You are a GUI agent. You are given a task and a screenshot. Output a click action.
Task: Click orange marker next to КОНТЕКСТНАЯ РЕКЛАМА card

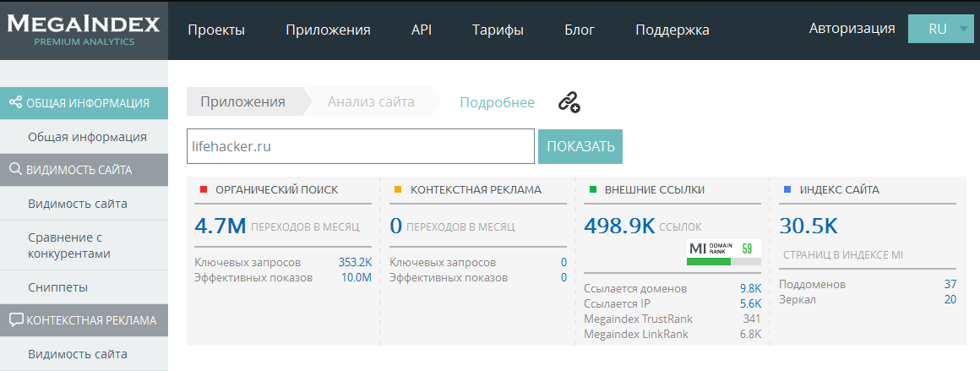click(398, 189)
